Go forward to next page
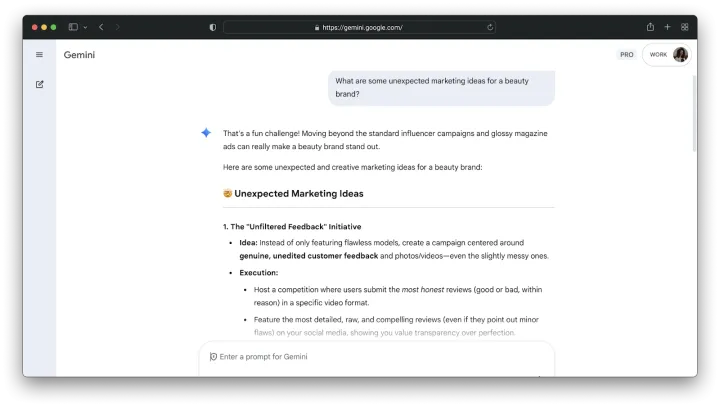720x407 pixels. pyautogui.click(x=118, y=27)
